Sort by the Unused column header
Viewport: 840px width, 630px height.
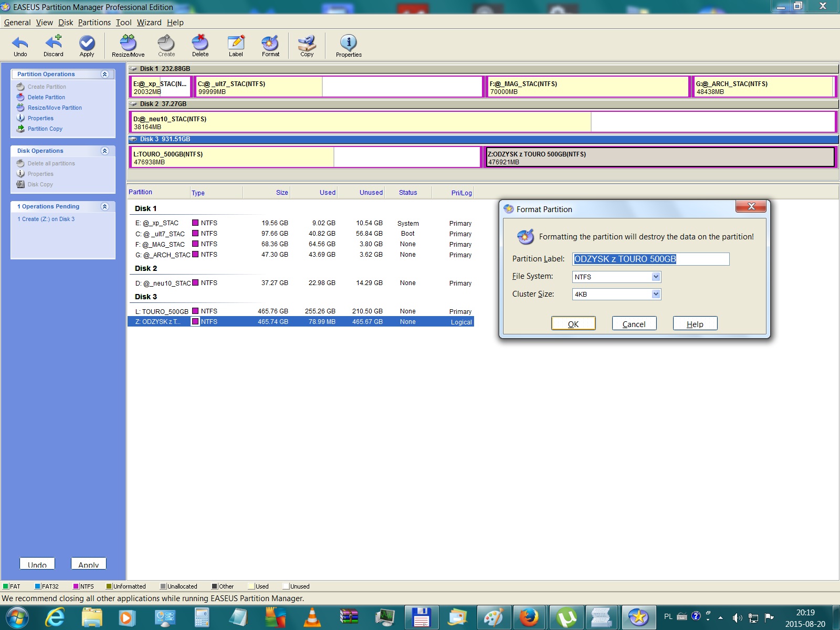coord(361,193)
